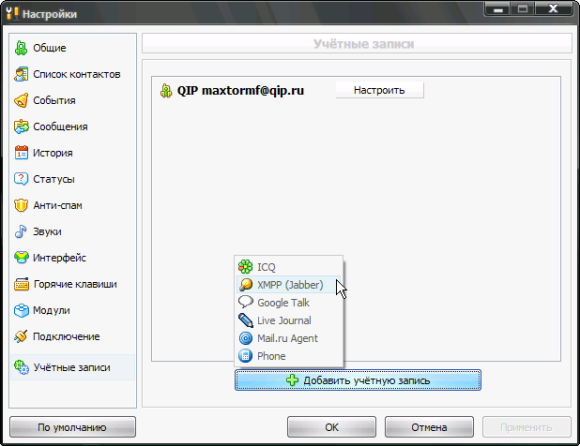Screen dimensions: 580x446
Task: View the Горячие клавиши settings
Action: (72, 284)
